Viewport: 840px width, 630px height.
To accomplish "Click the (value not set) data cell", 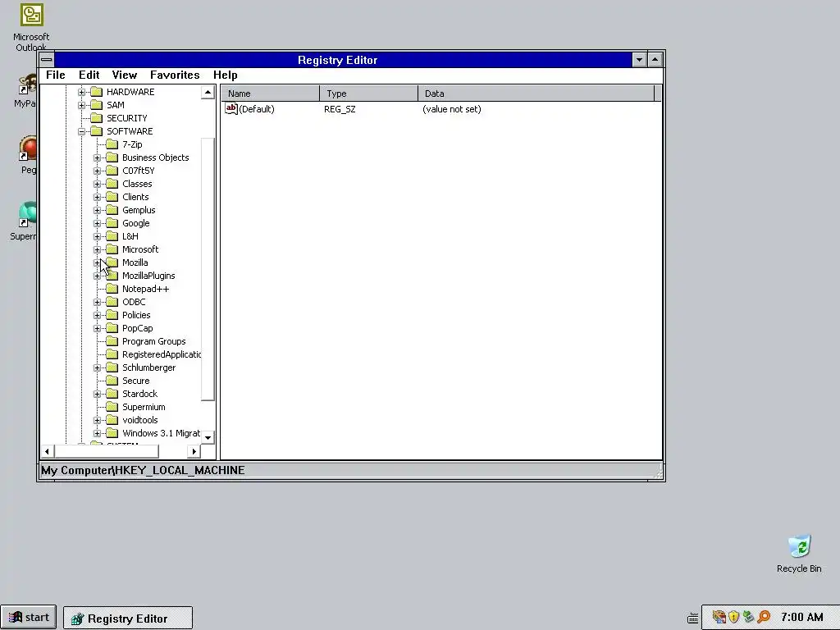I will (452, 109).
